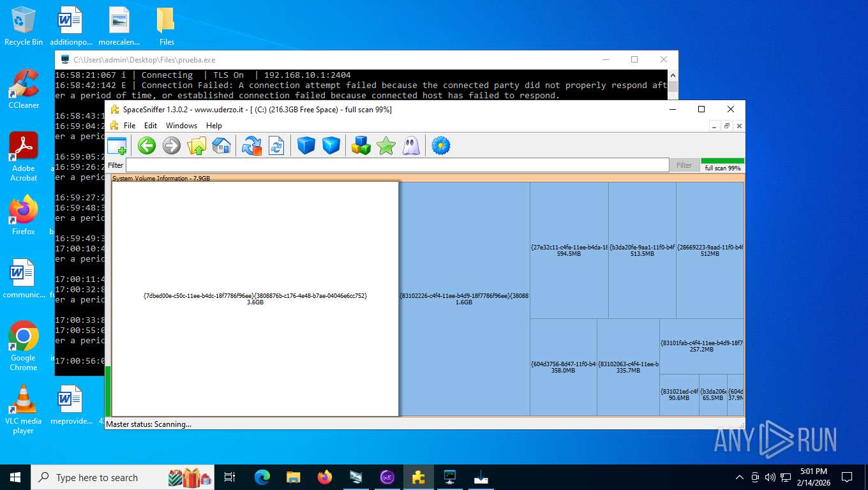Select the 512MB {28669223...} block

710,250
